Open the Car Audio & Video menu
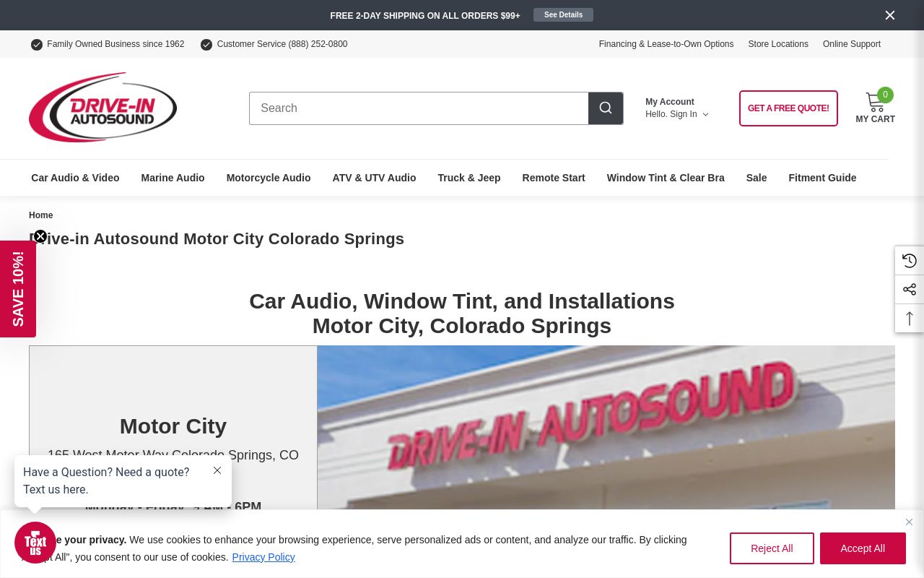Screen dimensions: 924x578 click(x=75, y=178)
